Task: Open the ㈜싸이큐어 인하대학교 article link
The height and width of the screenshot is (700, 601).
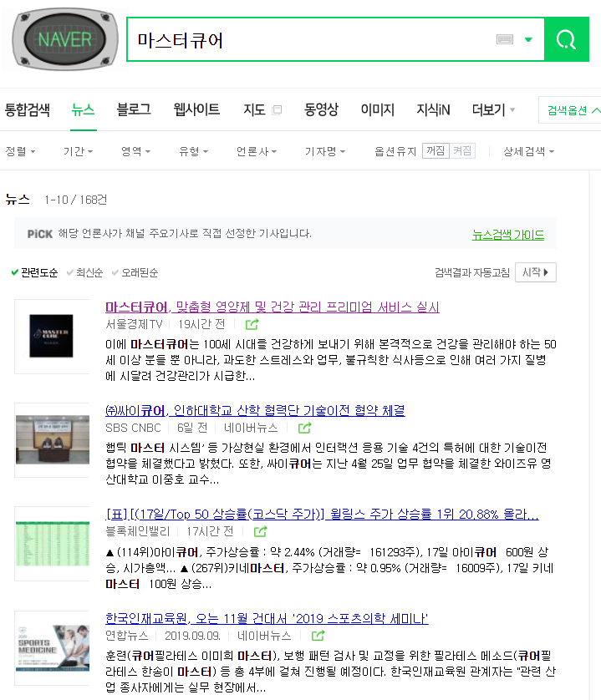Action: (x=255, y=410)
